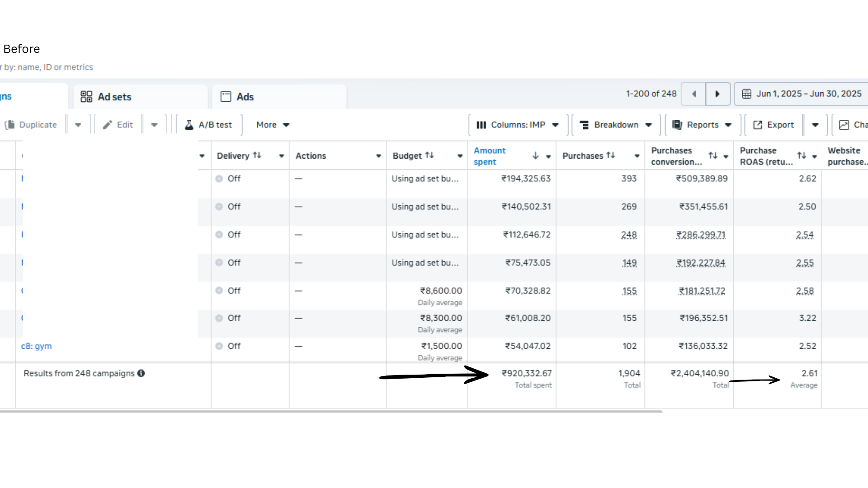Viewport: 868px width, 488px height.
Task: Open the Columns: IMP dropdown
Action: pos(518,125)
